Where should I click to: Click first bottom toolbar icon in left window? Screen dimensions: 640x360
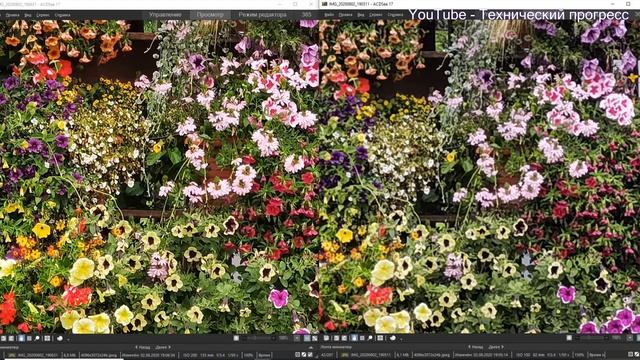click(x=3, y=338)
